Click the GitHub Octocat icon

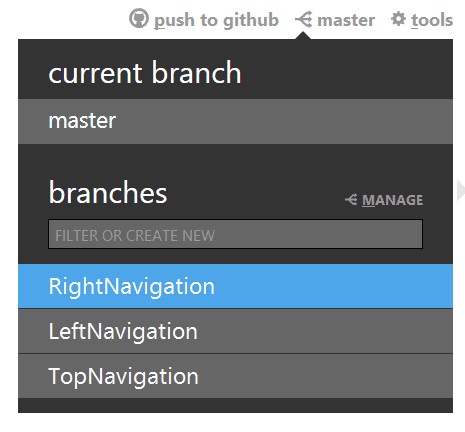pyautogui.click(x=138, y=18)
